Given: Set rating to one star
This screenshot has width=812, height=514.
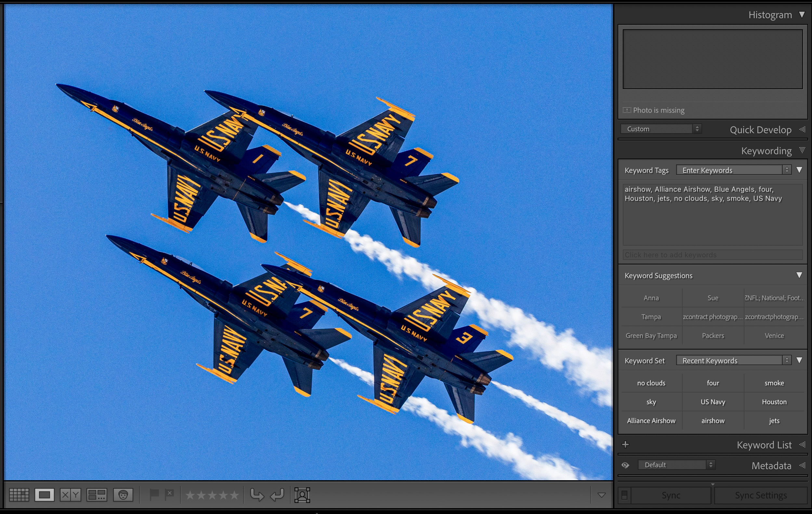Looking at the screenshot, I should 190,495.
